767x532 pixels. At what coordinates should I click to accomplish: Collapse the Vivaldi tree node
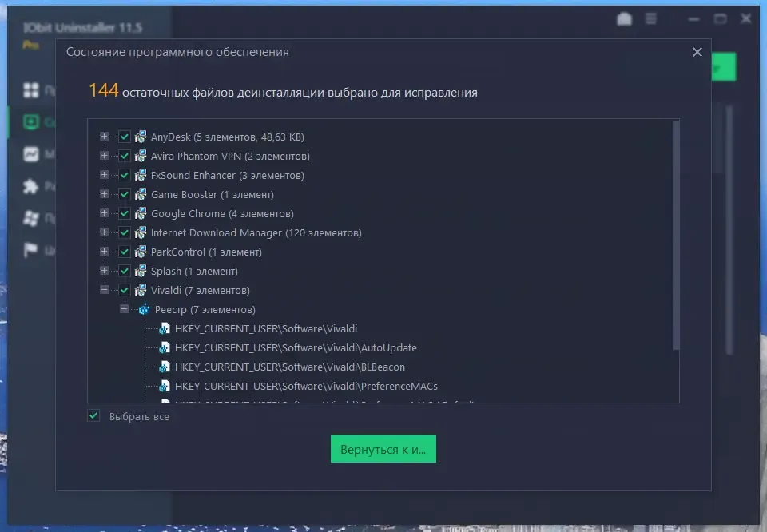(104, 290)
